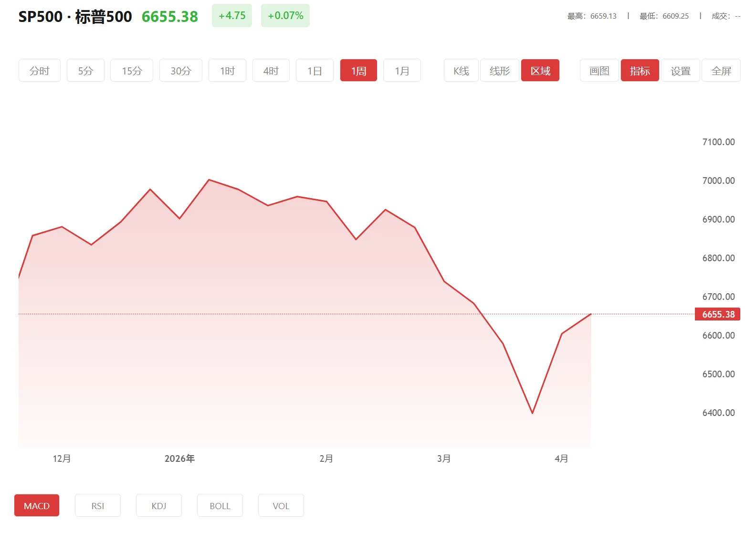Image resolution: width=756 pixels, height=533 pixels.
Task: Open chart 设置 settings
Action: pos(681,71)
